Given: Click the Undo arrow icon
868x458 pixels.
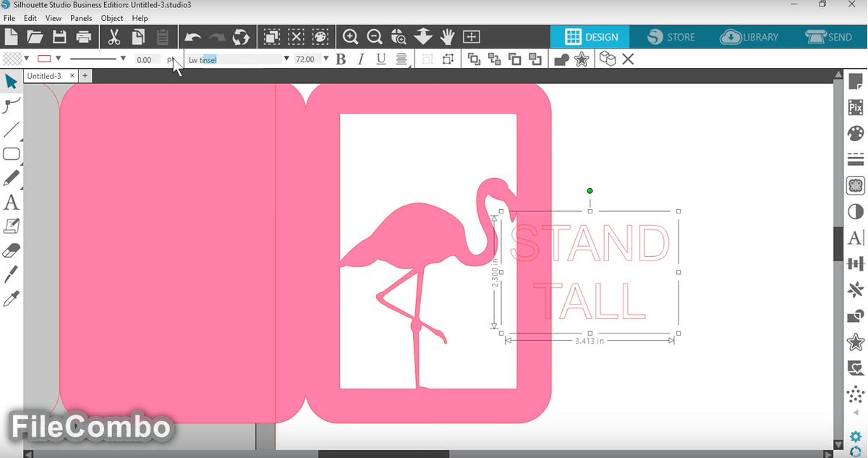Looking at the screenshot, I should click(192, 37).
